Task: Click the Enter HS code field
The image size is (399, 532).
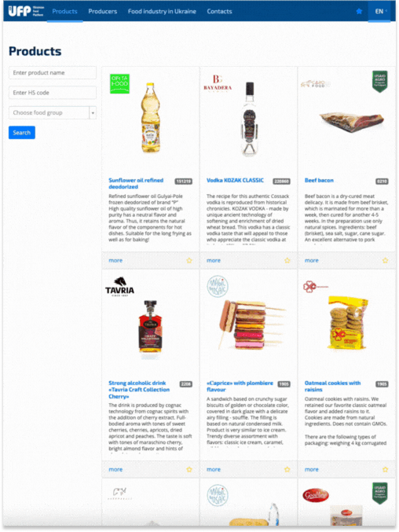Action: coord(53,93)
